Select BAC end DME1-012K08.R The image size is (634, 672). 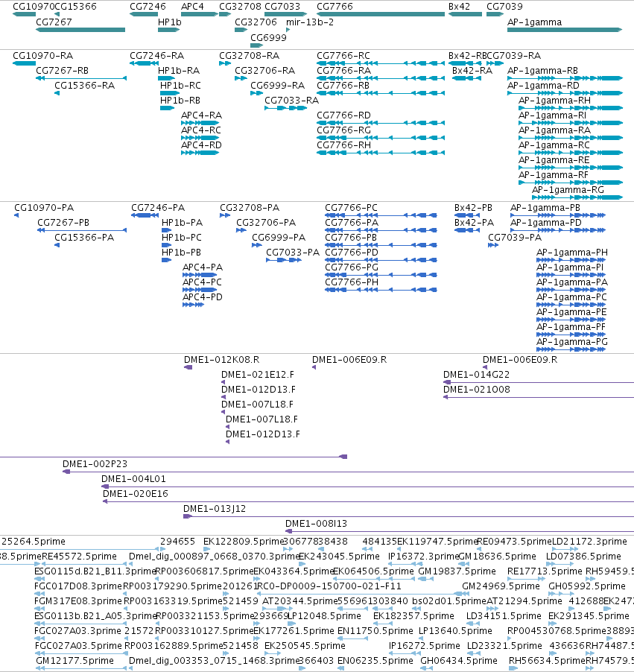(221, 360)
